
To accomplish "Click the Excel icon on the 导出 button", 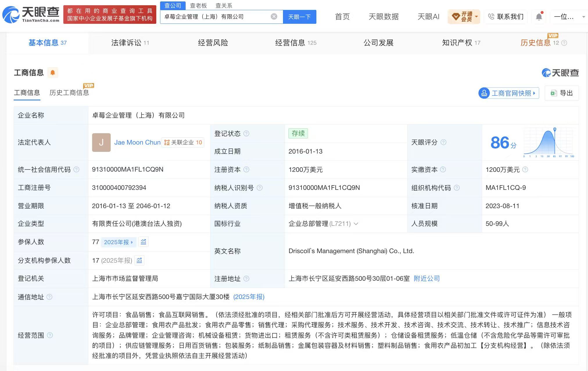I will tap(554, 93).
